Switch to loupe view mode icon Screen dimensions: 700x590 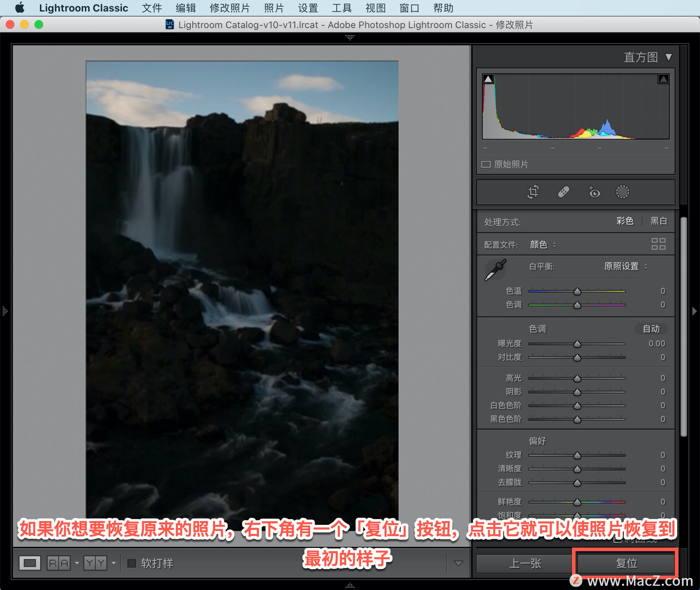click(x=30, y=563)
